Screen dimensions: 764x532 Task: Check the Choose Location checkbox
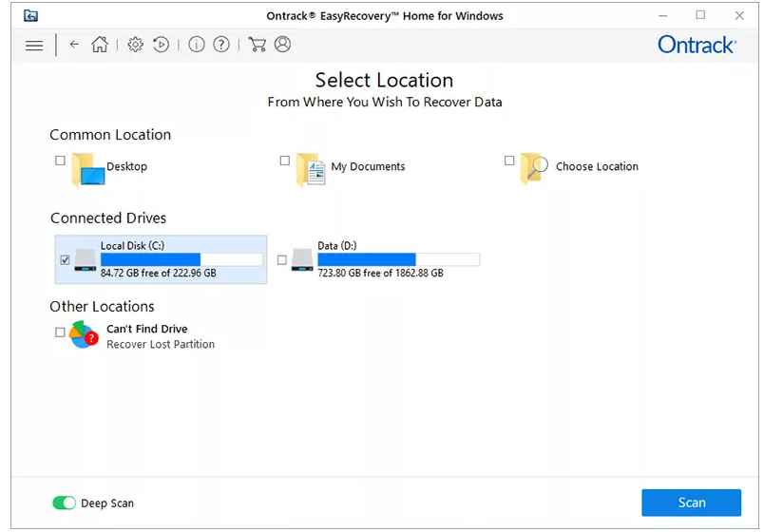(x=509, y=161)
